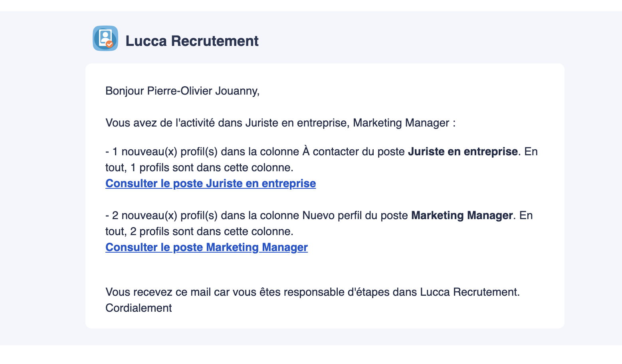Click the text 1 nouveau(x) profil(s) line
This screenshot has width=622, height=364.
[321, 151]
